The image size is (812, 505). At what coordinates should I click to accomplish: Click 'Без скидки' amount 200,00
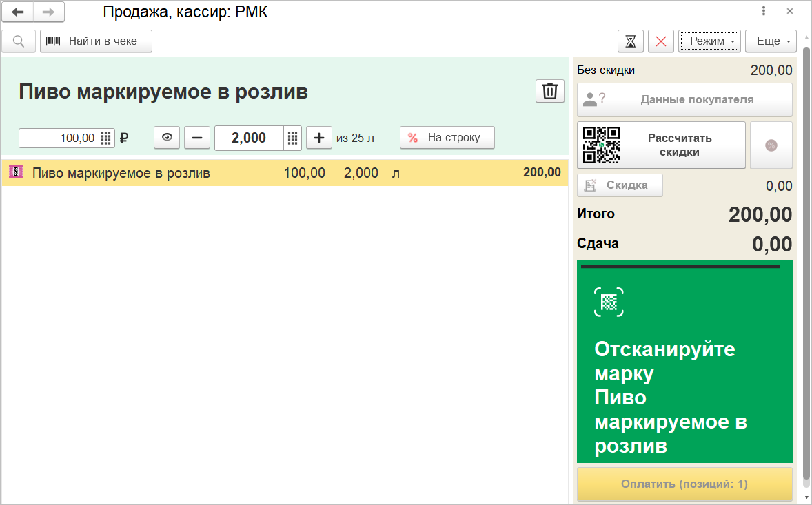(771, 70)
